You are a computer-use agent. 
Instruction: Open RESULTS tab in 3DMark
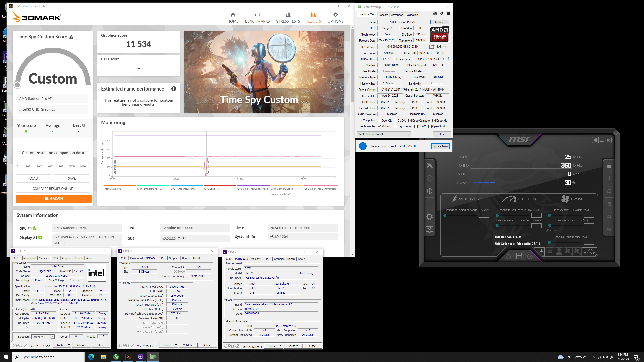(313, 18)
